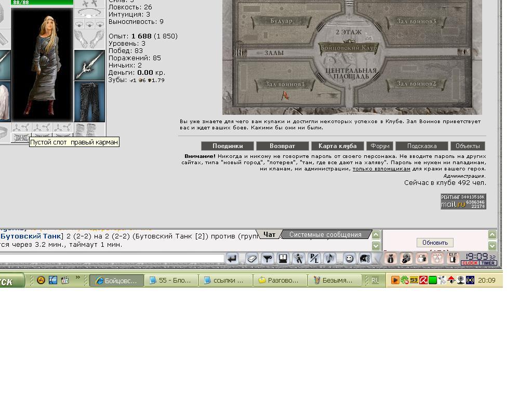Click the send message arrow icon
The width and height of the screenshot is (532, 399).
[x=232, y=259]
